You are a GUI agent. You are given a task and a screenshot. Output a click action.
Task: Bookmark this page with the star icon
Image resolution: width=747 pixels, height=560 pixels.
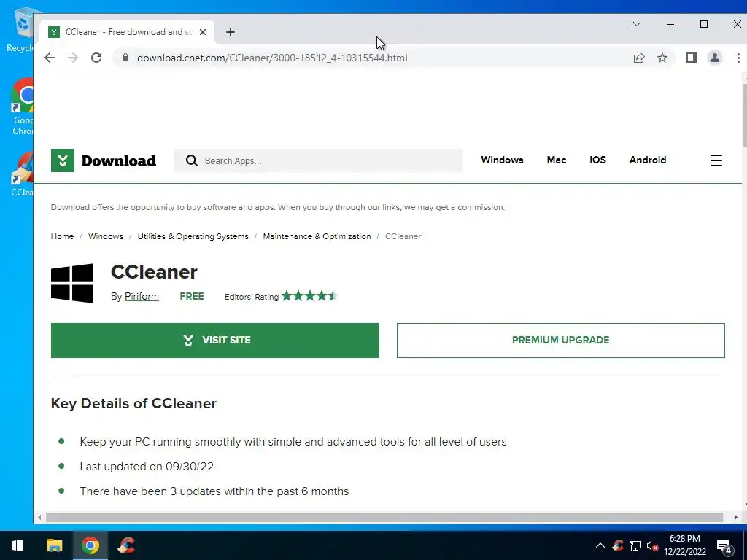pyautogui.click(x=662, y=58)
